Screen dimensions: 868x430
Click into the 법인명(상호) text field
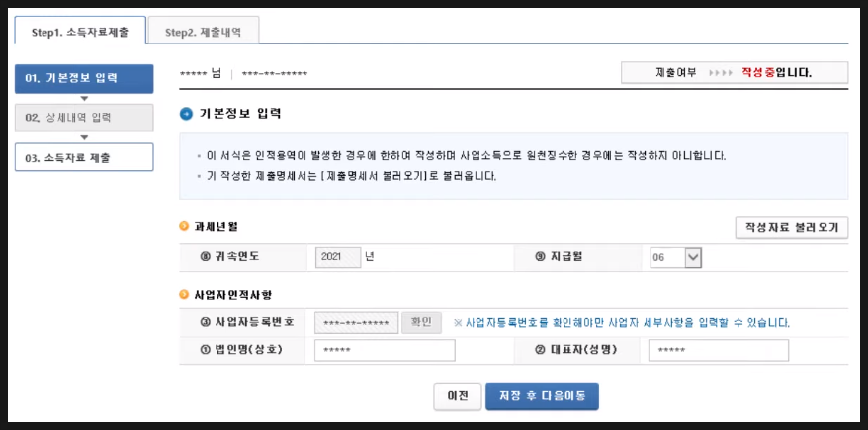pos(385,350)
